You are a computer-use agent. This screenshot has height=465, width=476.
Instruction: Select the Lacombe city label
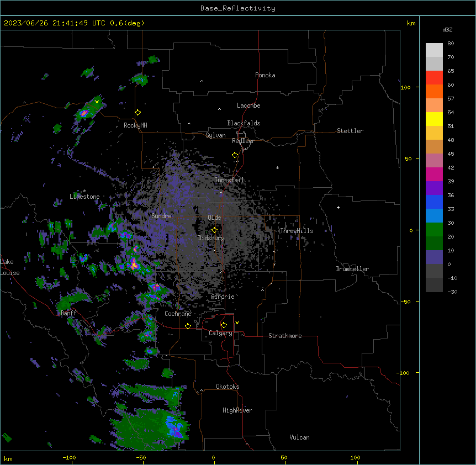[x=248, y=105]
